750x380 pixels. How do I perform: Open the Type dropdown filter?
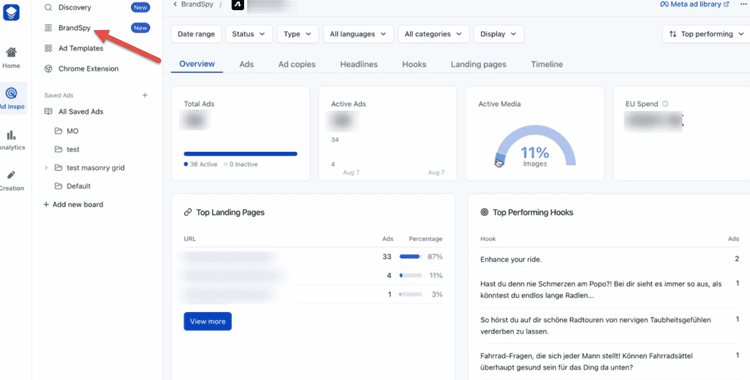click(x=298, y=34)
